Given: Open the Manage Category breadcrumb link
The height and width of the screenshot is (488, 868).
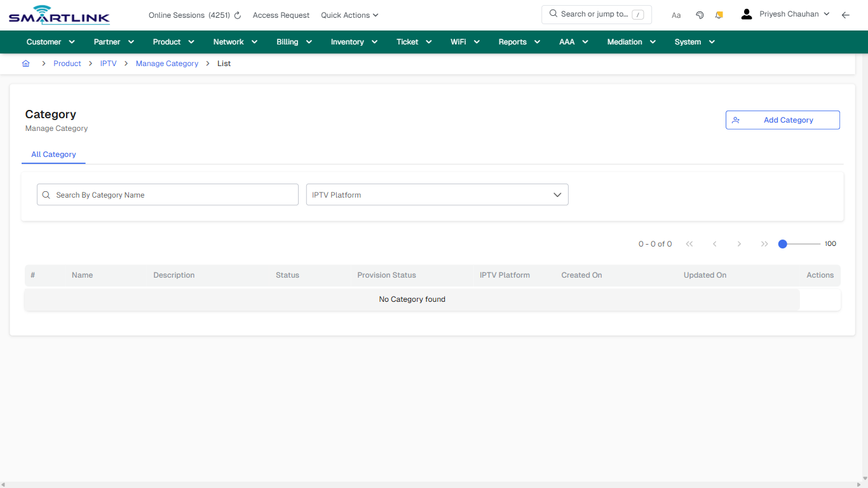Looking at the screenshot, I should 167,63.
